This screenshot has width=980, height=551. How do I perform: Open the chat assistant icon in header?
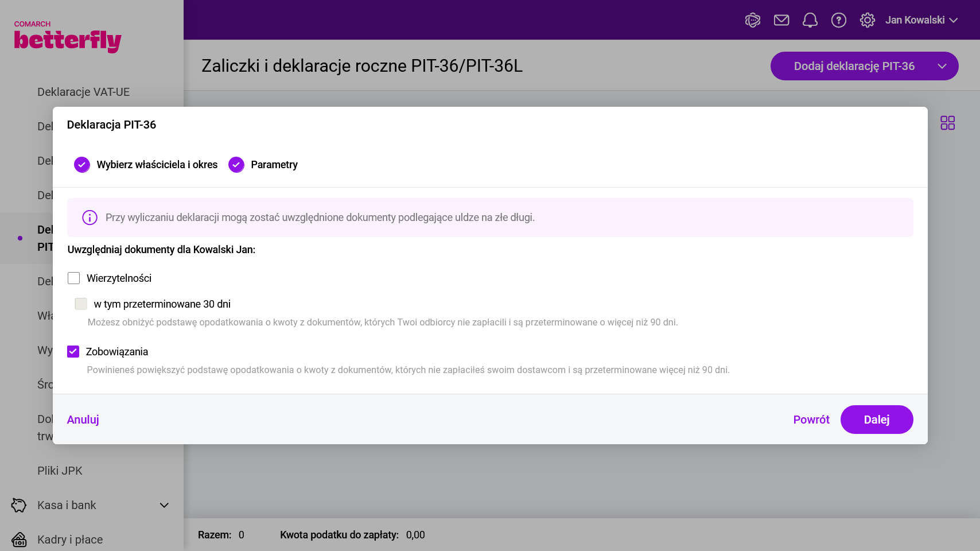click(752, 20)
